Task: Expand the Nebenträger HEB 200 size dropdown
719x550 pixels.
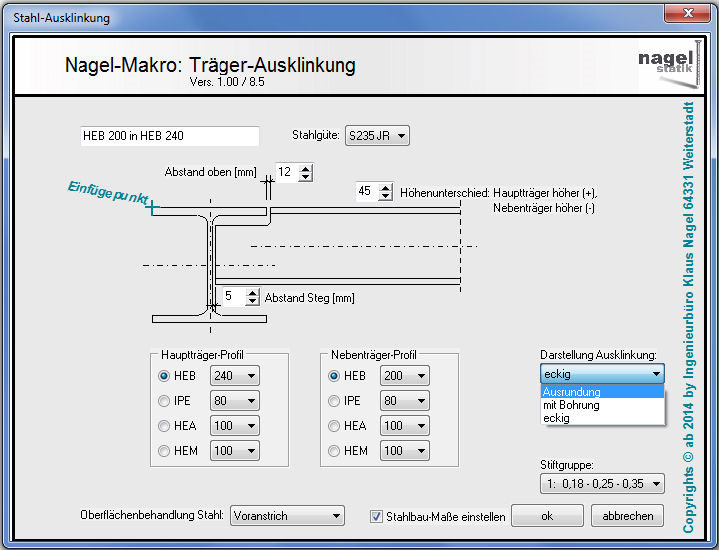Action: [x=404, y=376]
